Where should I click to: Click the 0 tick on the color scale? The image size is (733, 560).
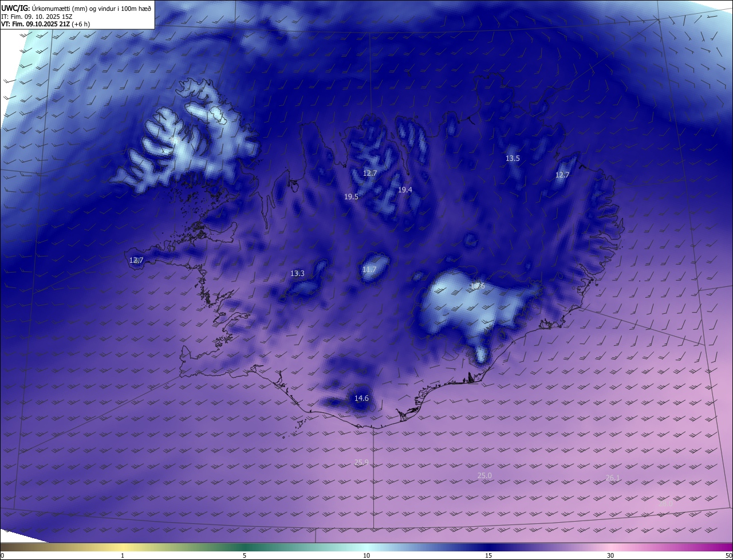(2, 556)
